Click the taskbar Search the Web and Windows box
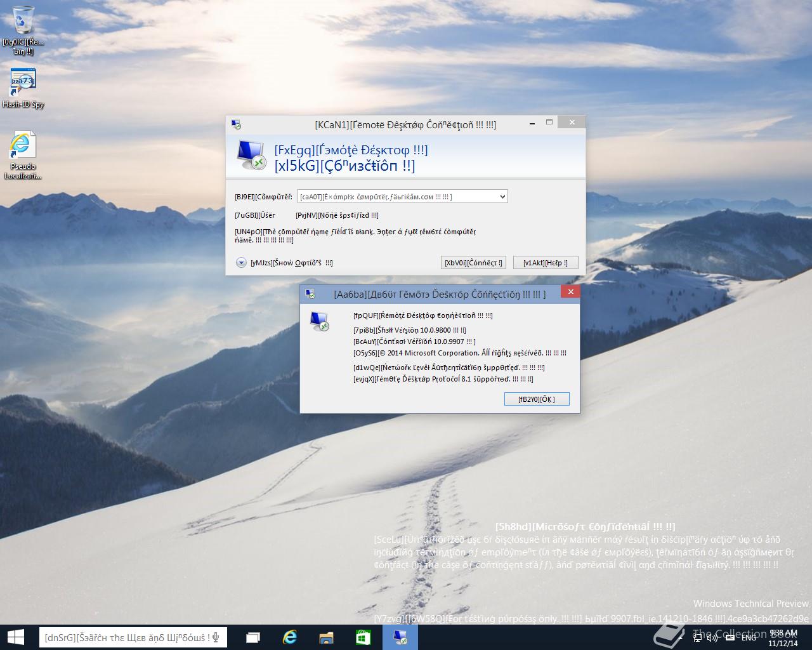812x650 pixels. pos(133,637)
